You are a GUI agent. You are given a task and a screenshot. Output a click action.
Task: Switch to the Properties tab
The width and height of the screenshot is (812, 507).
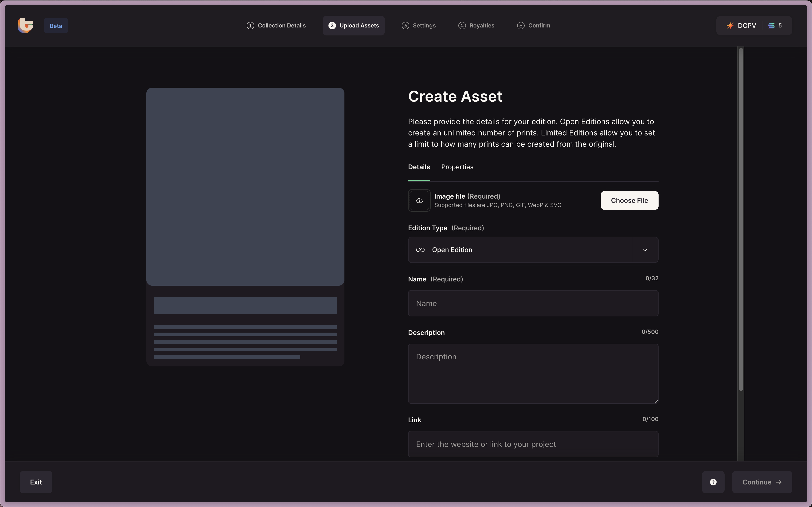pos(457,167)
